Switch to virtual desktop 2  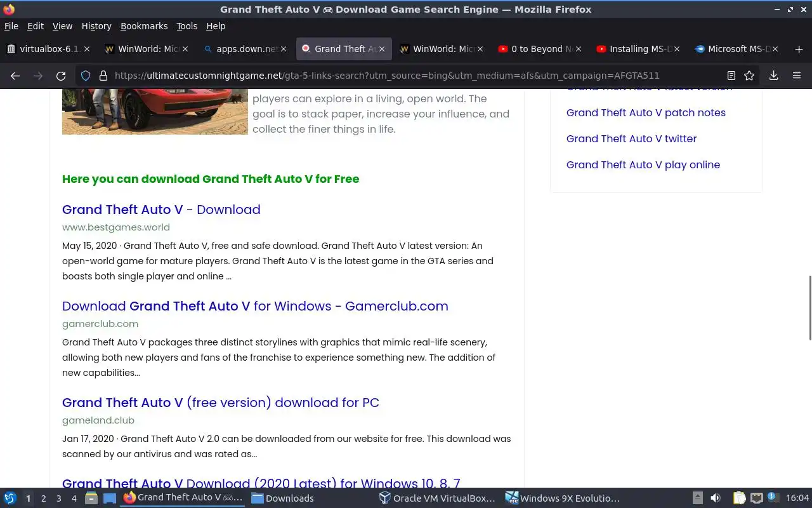click(x=43, y=498)
